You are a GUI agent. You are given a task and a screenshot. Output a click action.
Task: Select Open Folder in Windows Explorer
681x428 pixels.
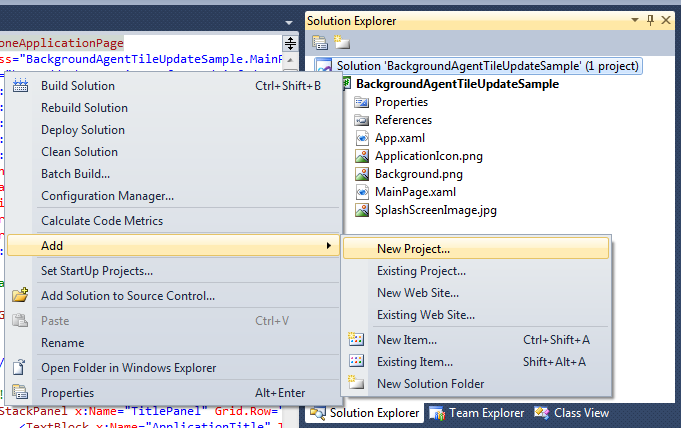click(x=173, y=368)
